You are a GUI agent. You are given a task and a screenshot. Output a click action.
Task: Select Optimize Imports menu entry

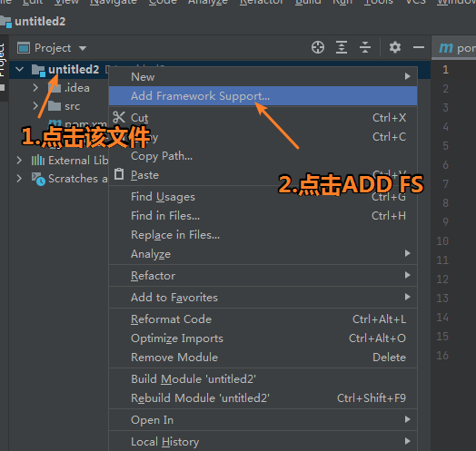pyautogui.click(x=263, y=338)
